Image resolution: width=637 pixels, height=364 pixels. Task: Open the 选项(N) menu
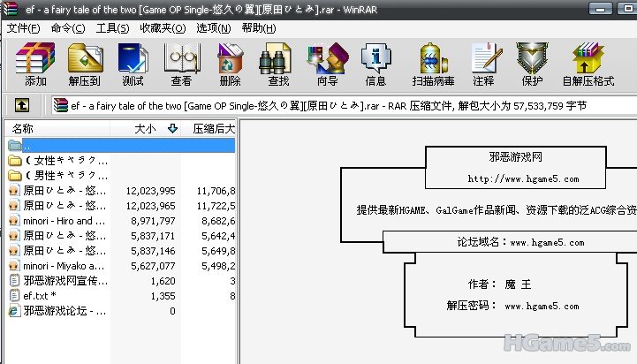pyautogui.click(x=213, y=28)
